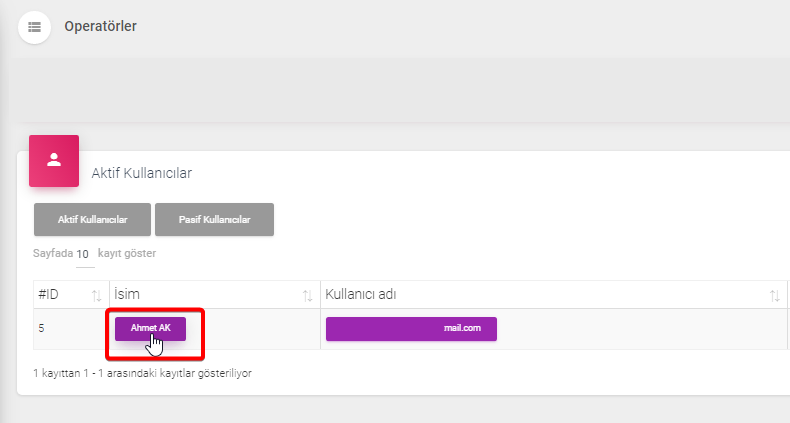Sort by the #ID column arrows

click(x=96, y=296)
